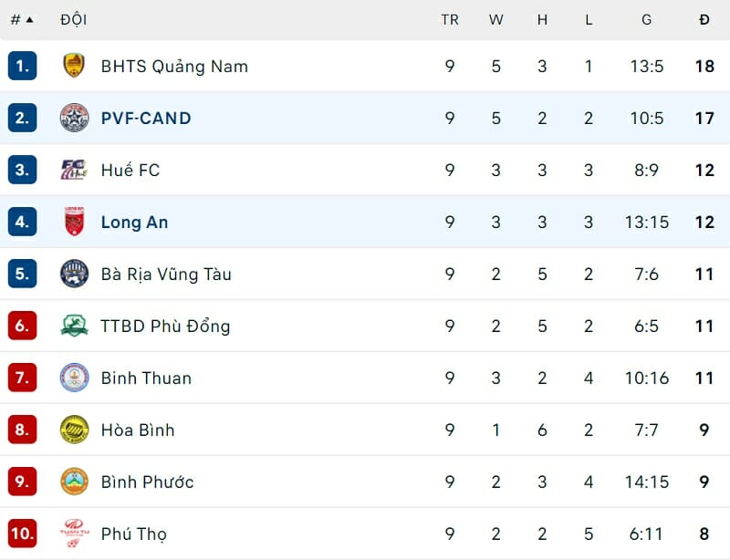
Task: Sort standings by the TR column header
Action: click(x=449, y=19)
